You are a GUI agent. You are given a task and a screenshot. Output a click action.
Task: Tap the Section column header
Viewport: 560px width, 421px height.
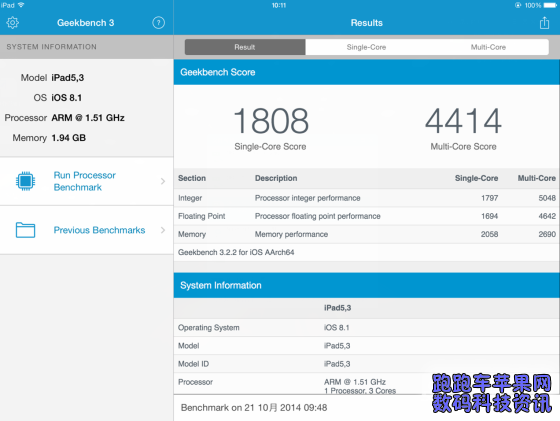coord(192,178)
